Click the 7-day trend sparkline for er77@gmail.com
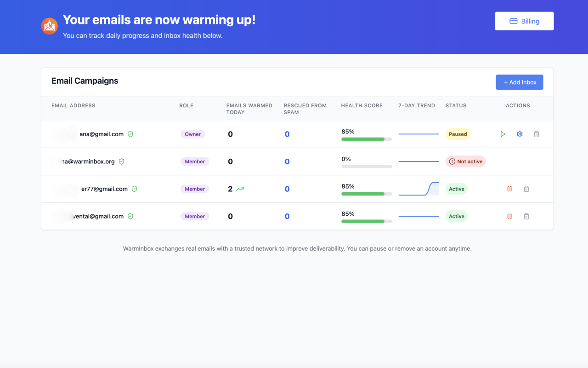Viewport: 588px width, 368px height. tap(418, 189)
